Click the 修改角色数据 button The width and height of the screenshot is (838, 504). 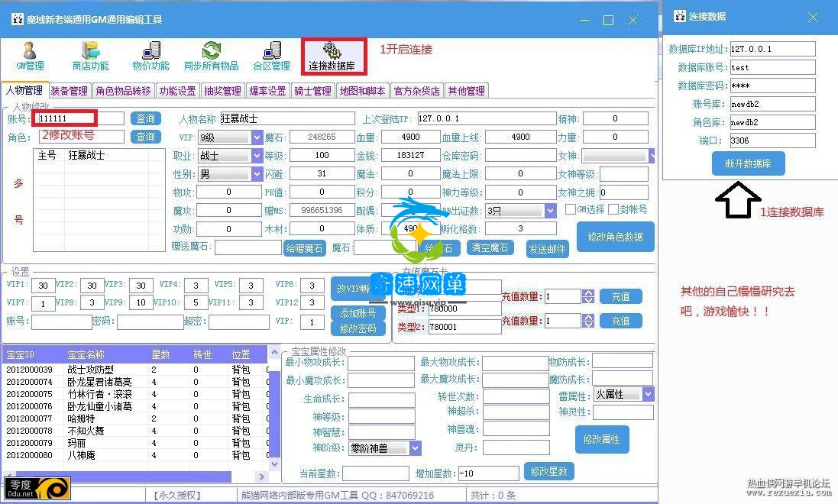click(x=615, y=237)
